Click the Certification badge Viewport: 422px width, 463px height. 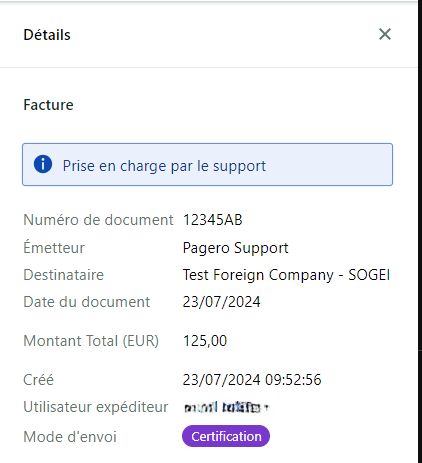click(226, 436)
